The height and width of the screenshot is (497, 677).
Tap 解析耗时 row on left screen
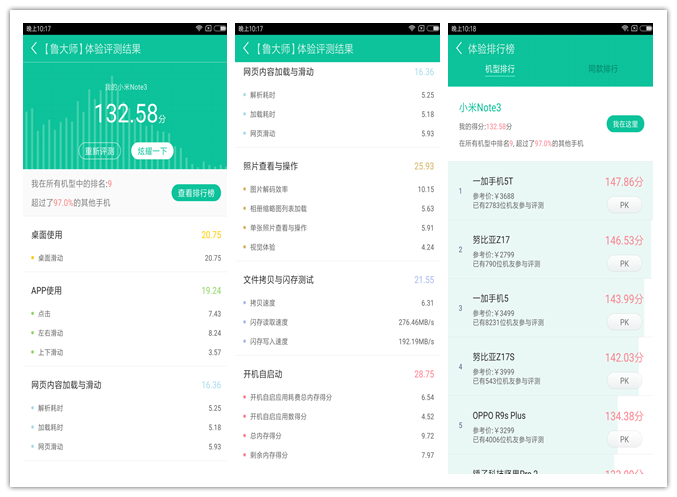pos(125,408)
